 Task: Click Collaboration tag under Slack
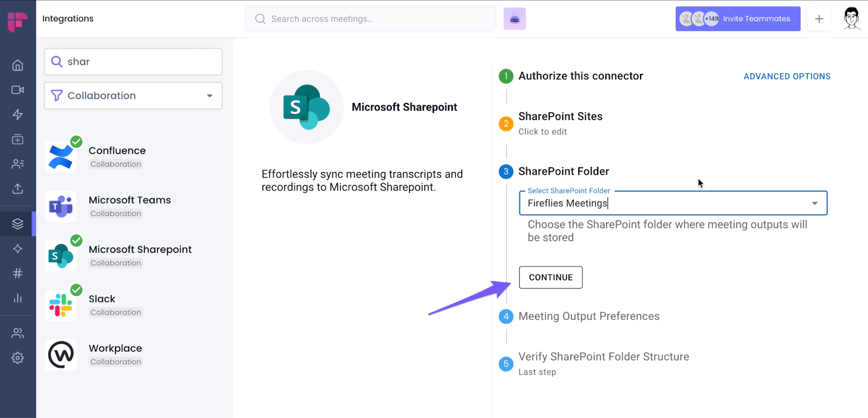pyautogui.click(x=116, y=312)
